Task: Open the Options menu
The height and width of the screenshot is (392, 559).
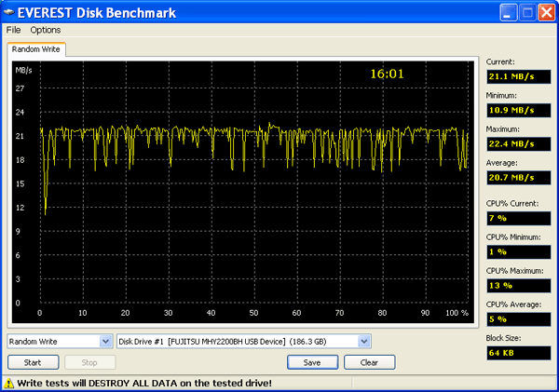Action: 46,30
